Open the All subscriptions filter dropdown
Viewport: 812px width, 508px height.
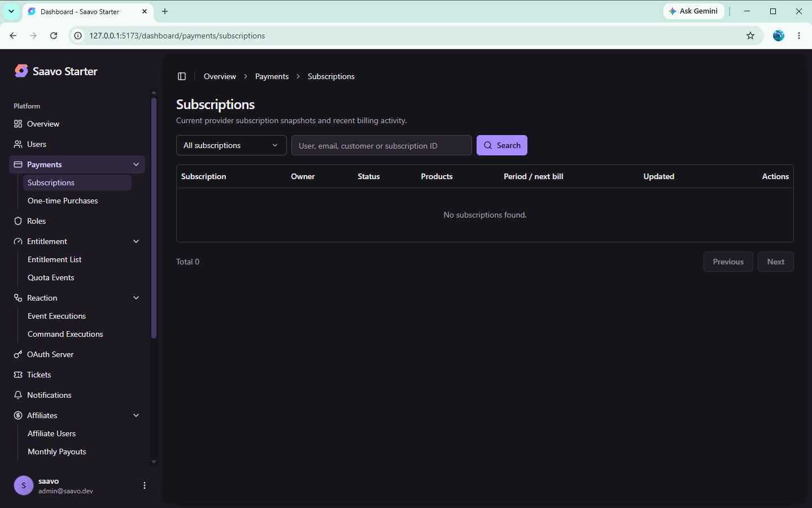click(x=232, y=145)
